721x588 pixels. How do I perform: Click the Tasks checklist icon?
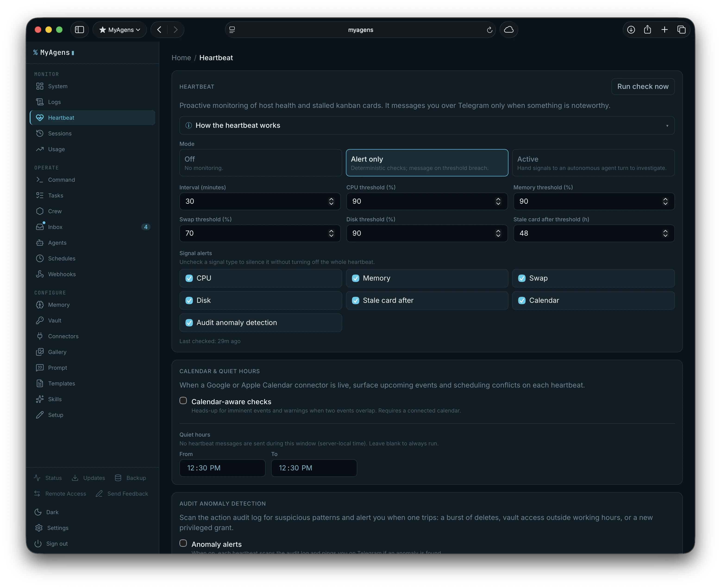[40, 195]
